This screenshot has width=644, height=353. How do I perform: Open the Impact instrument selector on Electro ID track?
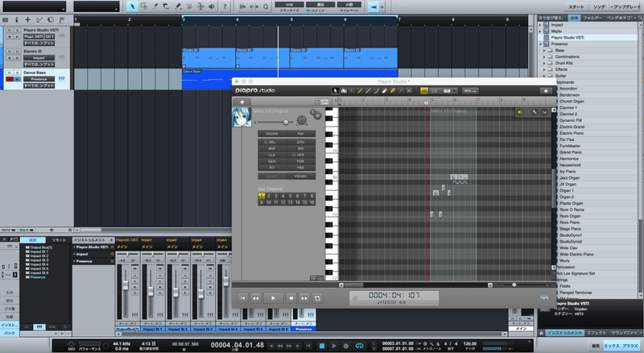point(39,58)
